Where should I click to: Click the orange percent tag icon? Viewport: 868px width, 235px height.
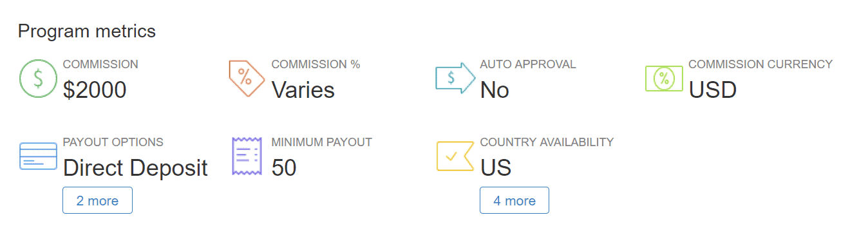click(247, 78)
